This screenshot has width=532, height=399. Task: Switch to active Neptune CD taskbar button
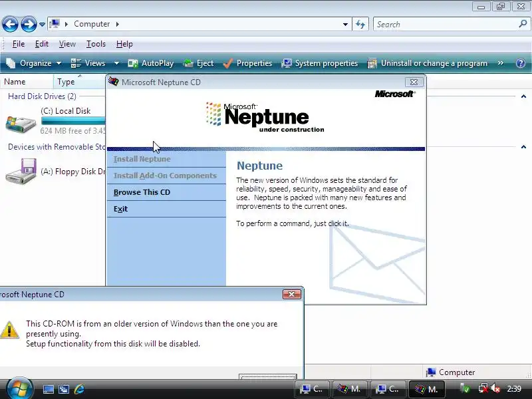point(426,389)
